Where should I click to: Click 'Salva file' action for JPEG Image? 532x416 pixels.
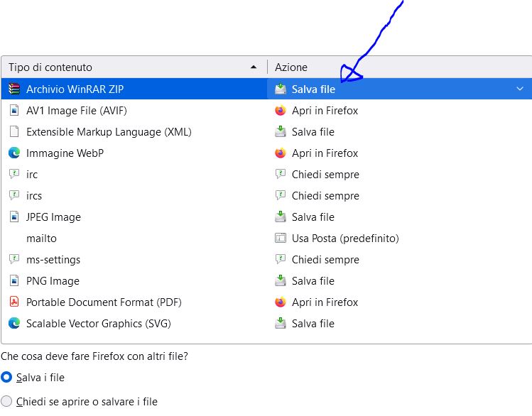coord(313,217)
